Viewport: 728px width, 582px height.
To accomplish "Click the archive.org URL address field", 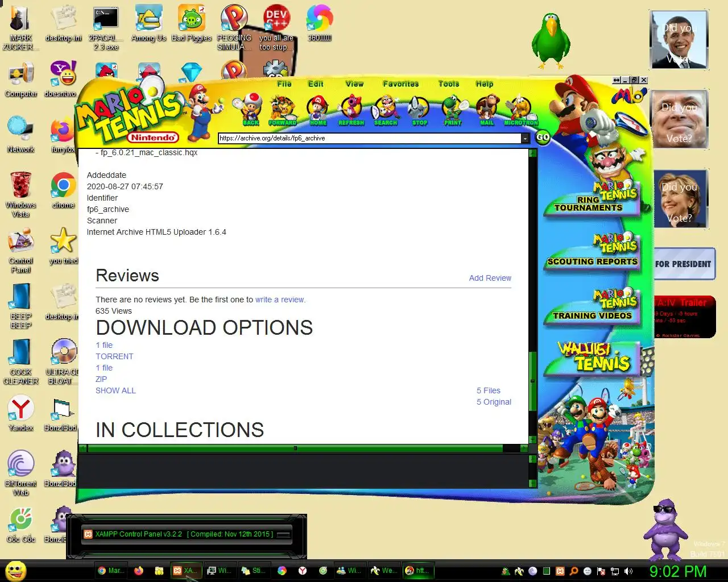I will pyautogui.click(x=370, y=138).
